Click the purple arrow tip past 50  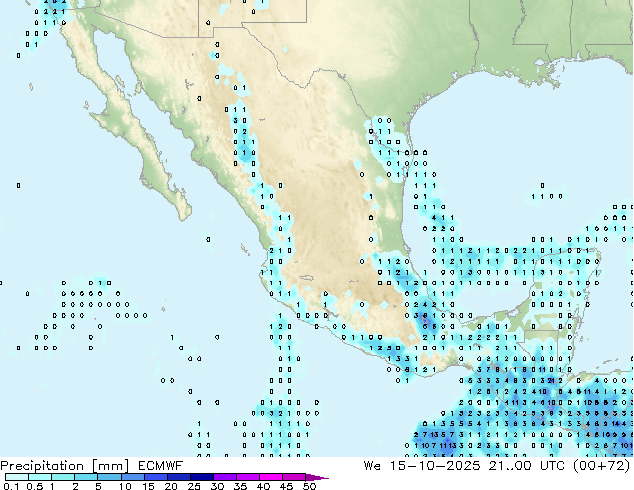[x=317, y=477]
